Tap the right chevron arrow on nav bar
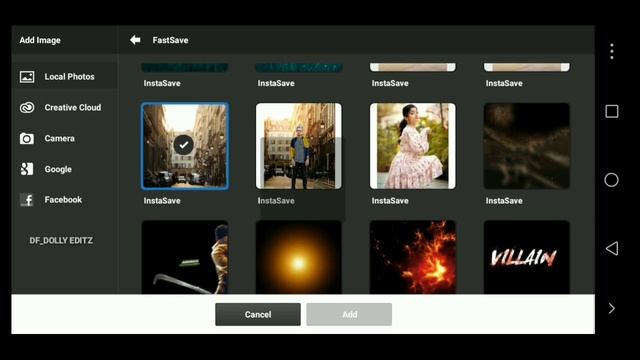 [611, 308]
